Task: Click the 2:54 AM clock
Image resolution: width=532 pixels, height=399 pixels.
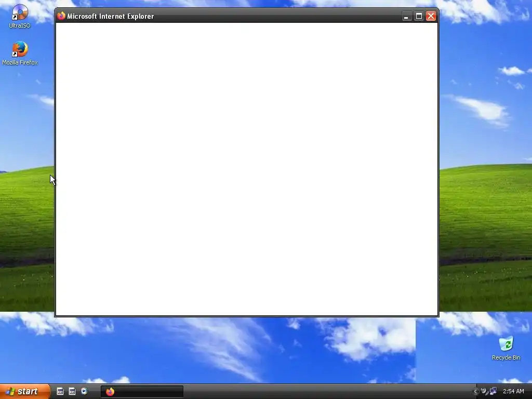Action: pos(513,391)
